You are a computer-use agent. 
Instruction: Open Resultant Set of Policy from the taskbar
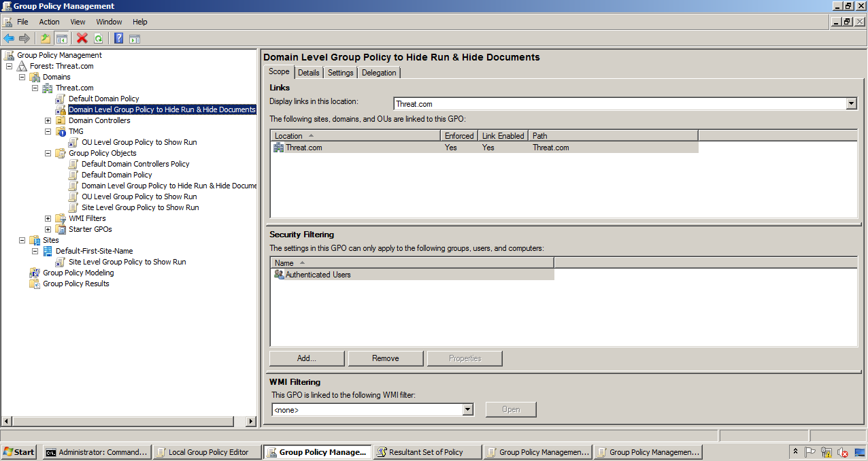click(x=427, y=451)
